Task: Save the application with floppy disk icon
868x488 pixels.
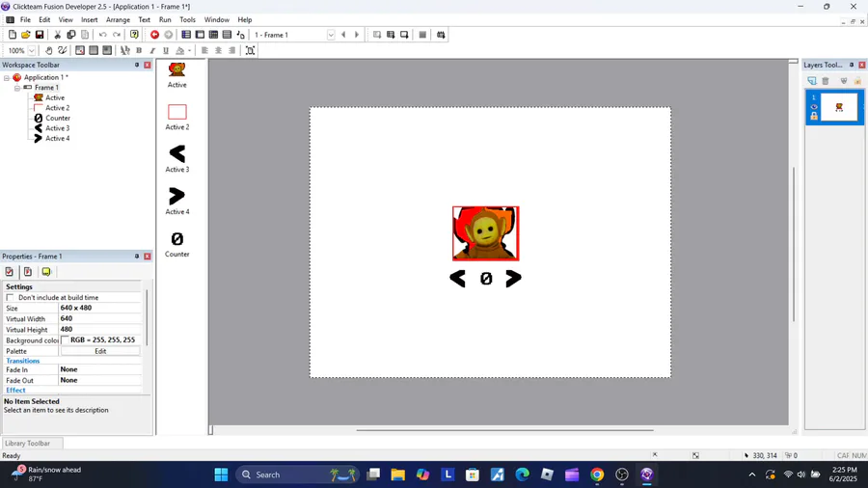Action: pos(40,35)
